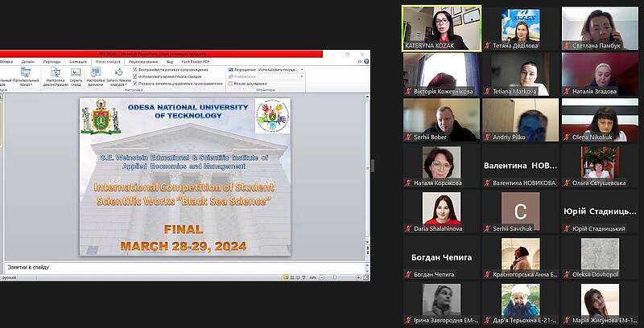Open the Вставка ribbon tab
The height and width of the screenshot is (328, 644).
(6, 61)
